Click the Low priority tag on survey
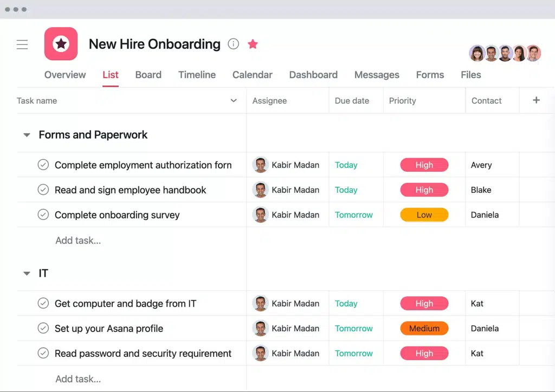 click(424, 215)
